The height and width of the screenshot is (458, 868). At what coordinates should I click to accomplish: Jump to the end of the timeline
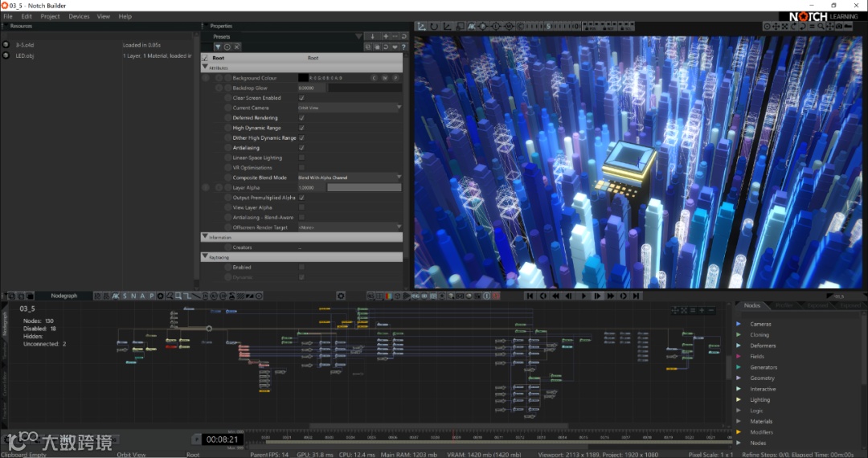[x=637, y=296]
